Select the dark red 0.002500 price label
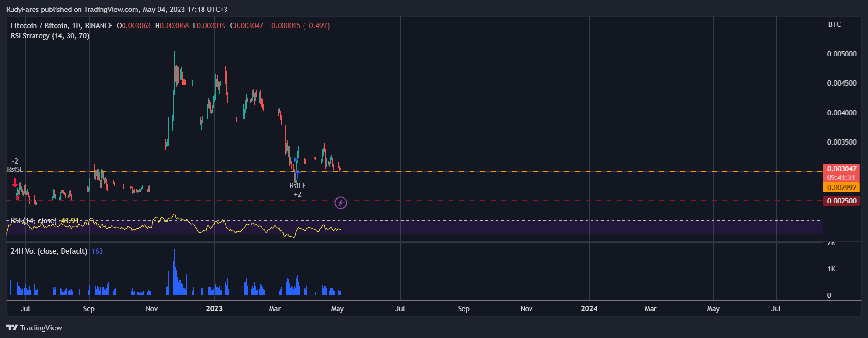 coord(841,201)
